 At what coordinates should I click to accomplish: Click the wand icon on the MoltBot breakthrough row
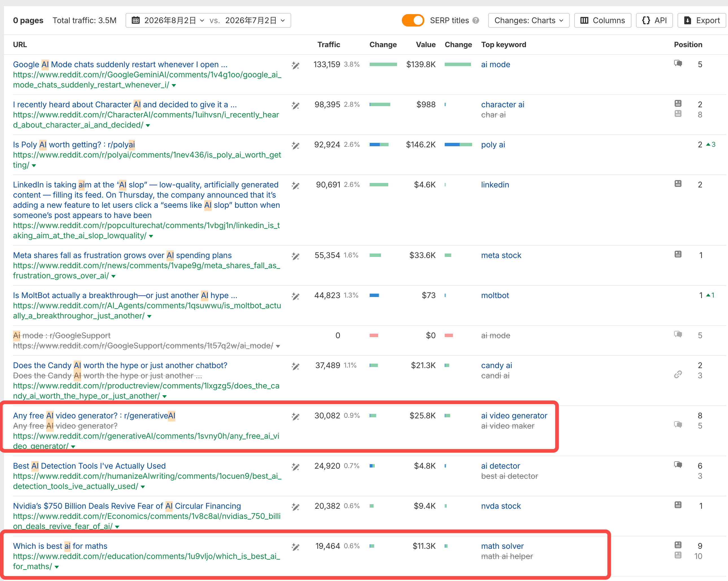[x=295, y=296]
